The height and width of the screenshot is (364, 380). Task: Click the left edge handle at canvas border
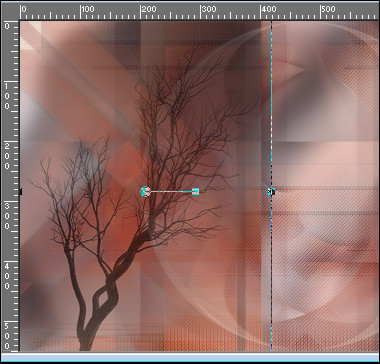[x=21, y=191]
